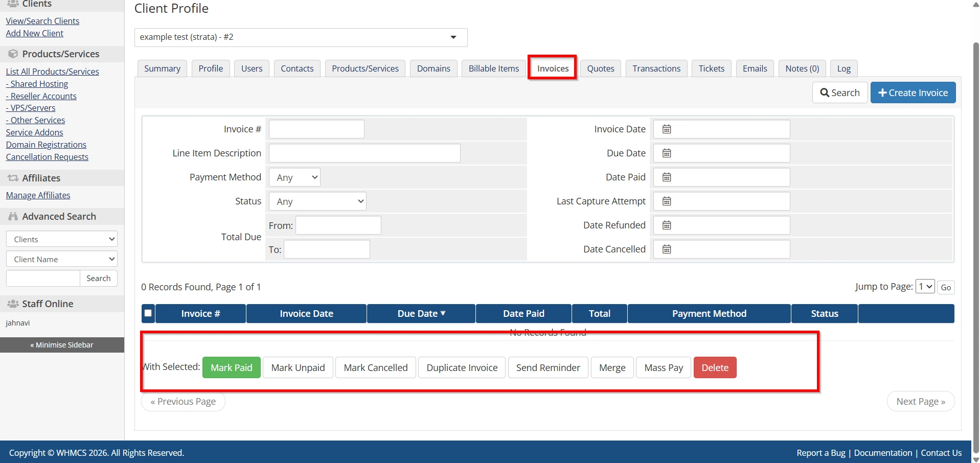980x463 pixels.
Task: Open the Billable Items tab
Action: pos(494,68)
